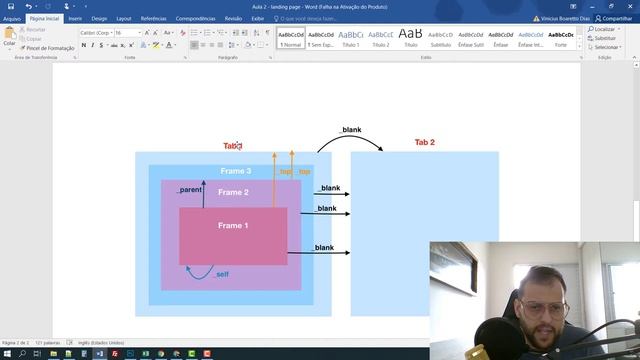Select the Frame 1 pink rectangle
This screenshot has height=360, width=640.
tap(233, 236)
